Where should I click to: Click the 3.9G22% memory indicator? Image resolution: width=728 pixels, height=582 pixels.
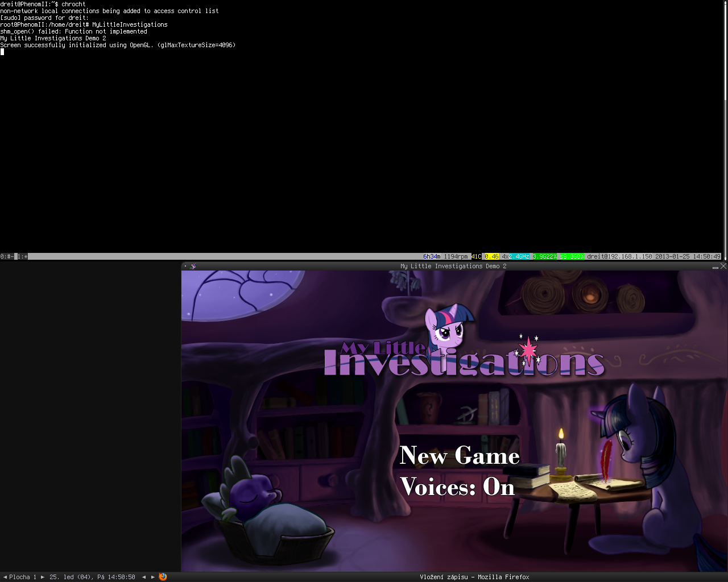tap(544, 257)
